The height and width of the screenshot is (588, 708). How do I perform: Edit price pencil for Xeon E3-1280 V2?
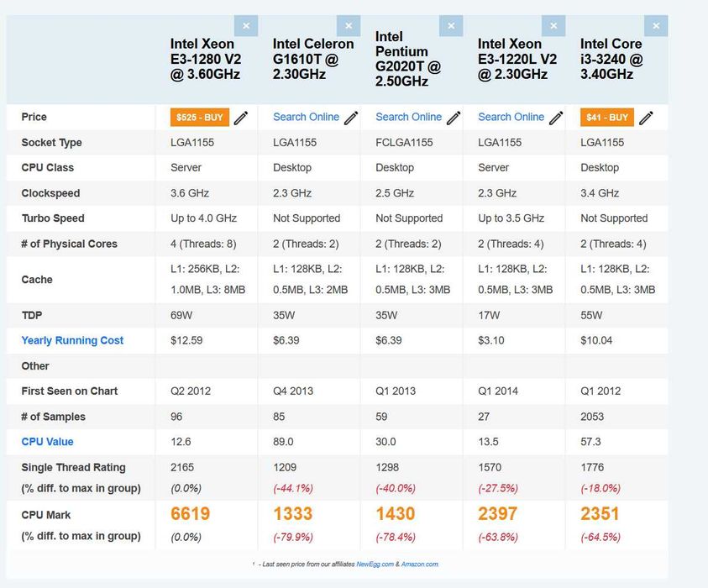(241, 118)
